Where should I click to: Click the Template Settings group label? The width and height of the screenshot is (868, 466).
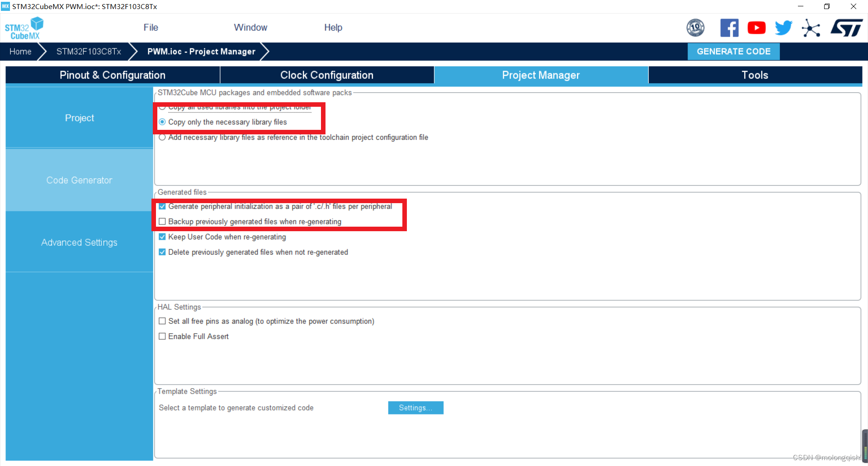click(x=187, y=391)
